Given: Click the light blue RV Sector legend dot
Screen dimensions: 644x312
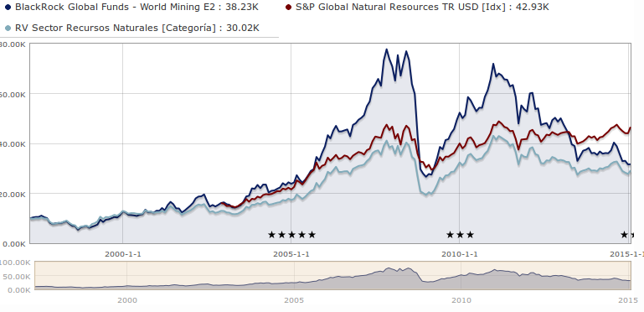Looking at the screenshot, I should point(8,28).
